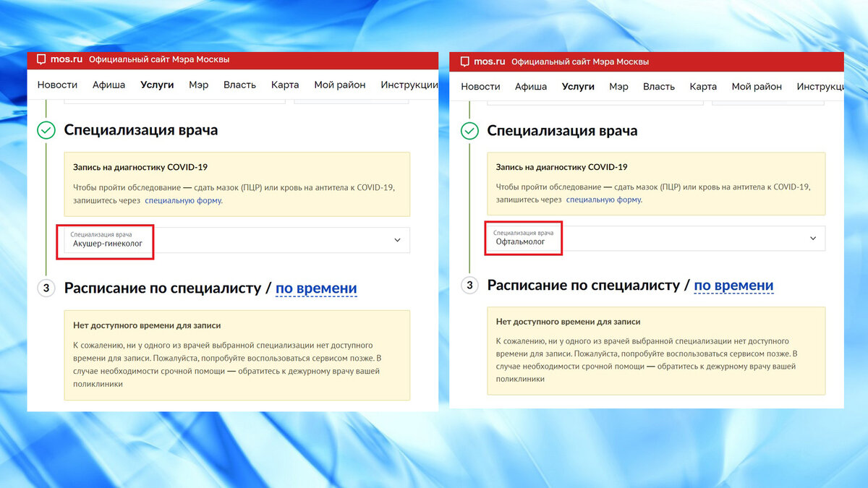The width and height of the screenshot is (868, 488).
Task: Open Карта in left screenshot menu
Action: tap(285, 85)
